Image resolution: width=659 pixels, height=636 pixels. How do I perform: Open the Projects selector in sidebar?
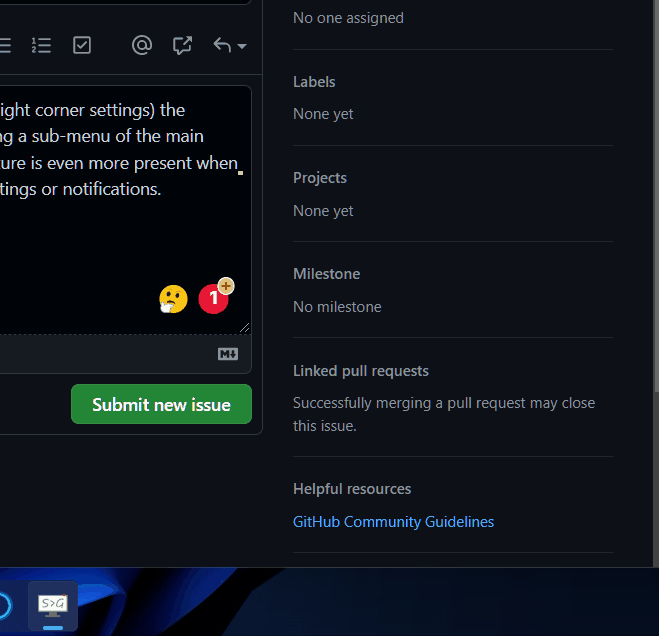320,178
